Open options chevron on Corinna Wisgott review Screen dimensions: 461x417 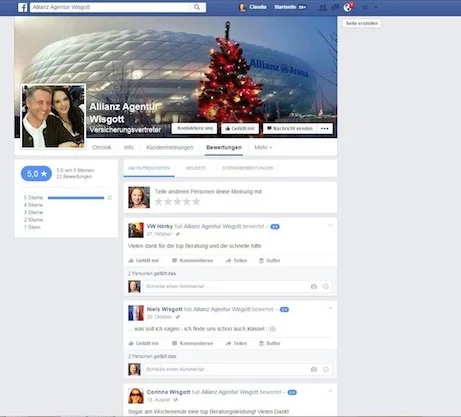330,391
